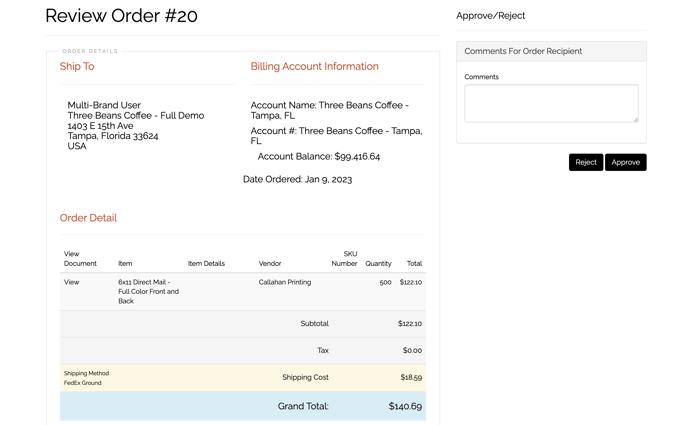Click the Vendor column header

tap(270, 263)
